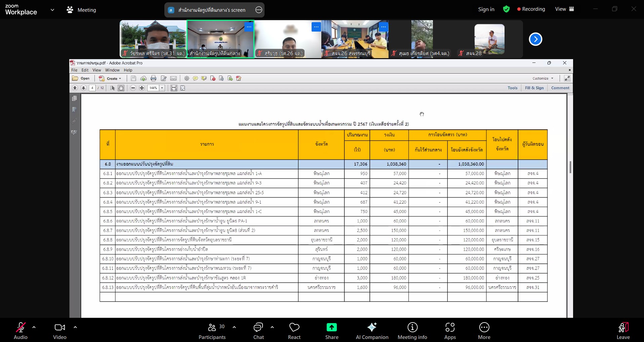Click the Save floppy disk icon
The width and height of the screenshot is (644, 342).
[x=133, y=78]
